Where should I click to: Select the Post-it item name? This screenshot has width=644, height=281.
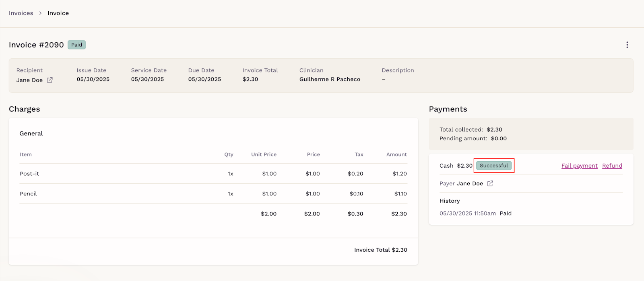point(29,174)
